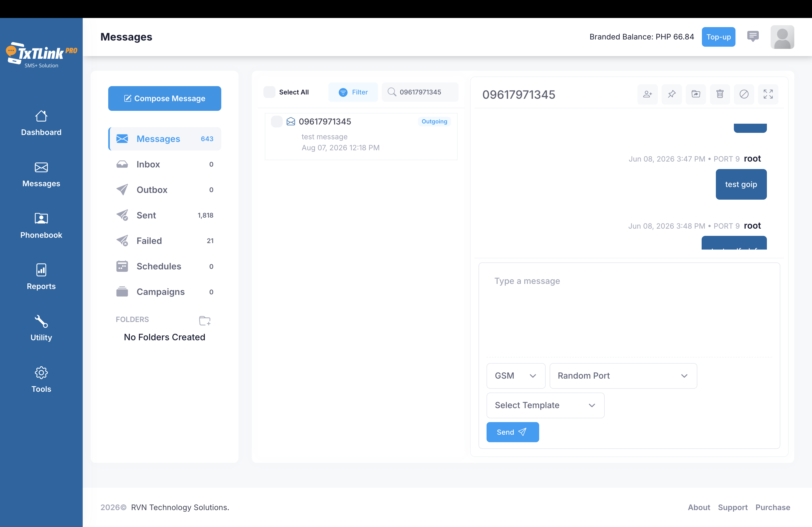The height and width of the screenshot is (527, 812).
Task: Open the Outbox folder
Action: pyautogui.click(x=165, y=190)
